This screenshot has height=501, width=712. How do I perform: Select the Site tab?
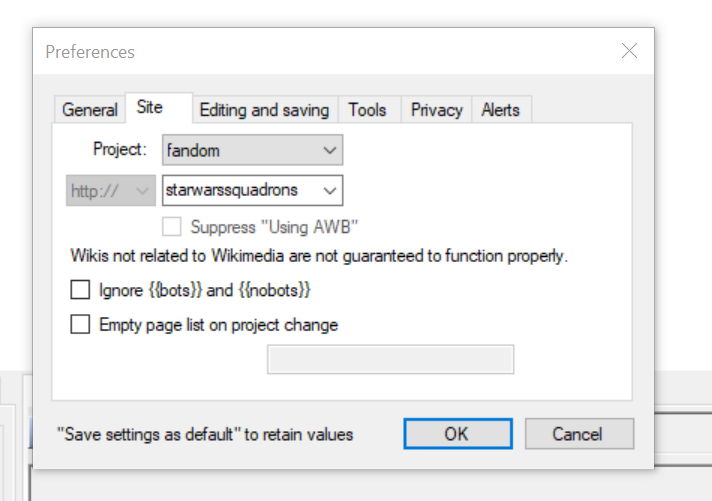pos(150,108)
